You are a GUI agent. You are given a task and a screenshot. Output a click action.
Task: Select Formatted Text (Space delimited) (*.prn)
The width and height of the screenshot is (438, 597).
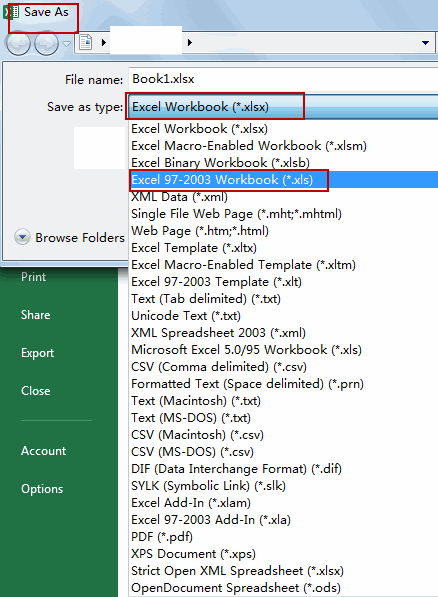284,384
